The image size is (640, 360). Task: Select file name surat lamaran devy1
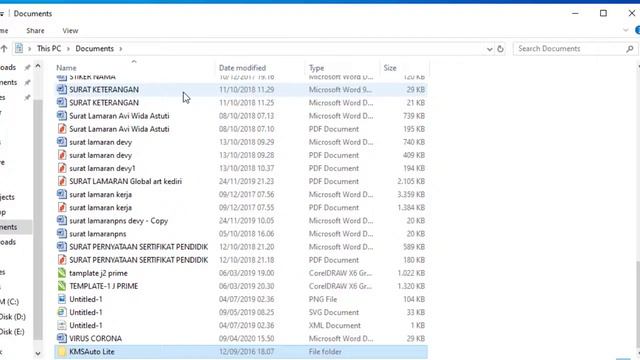102,168
